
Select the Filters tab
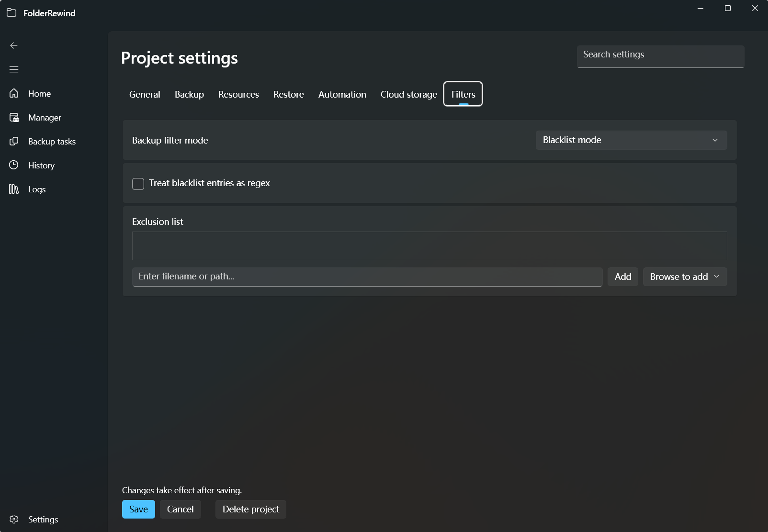click(463, 94)
